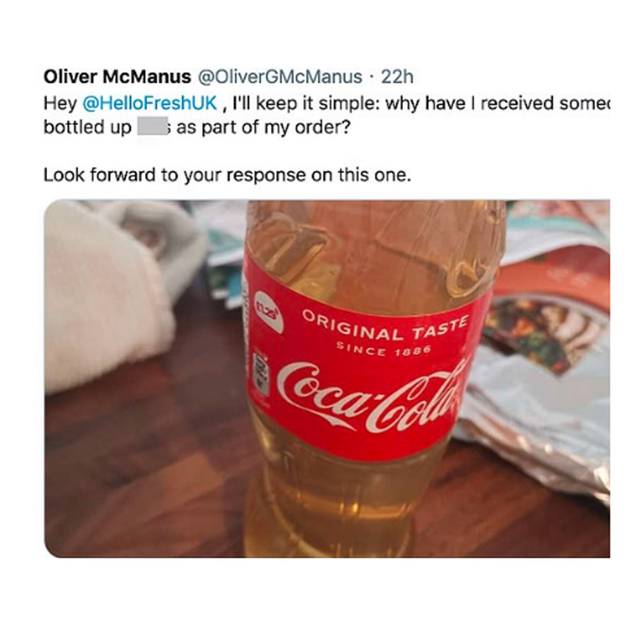
Task: Open Oliver McManus's profile from the bold name
Action: coord(116,77)
